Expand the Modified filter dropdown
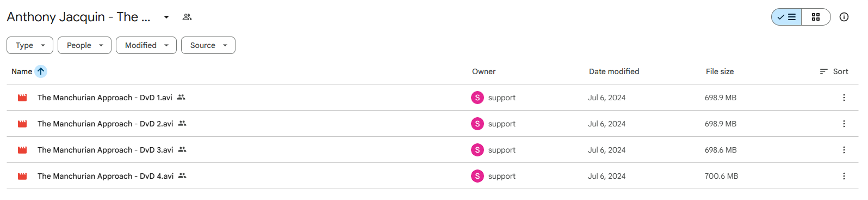 146,45
